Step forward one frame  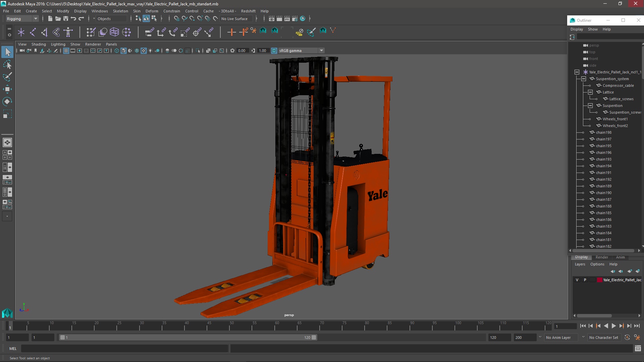tap(629, 326)
